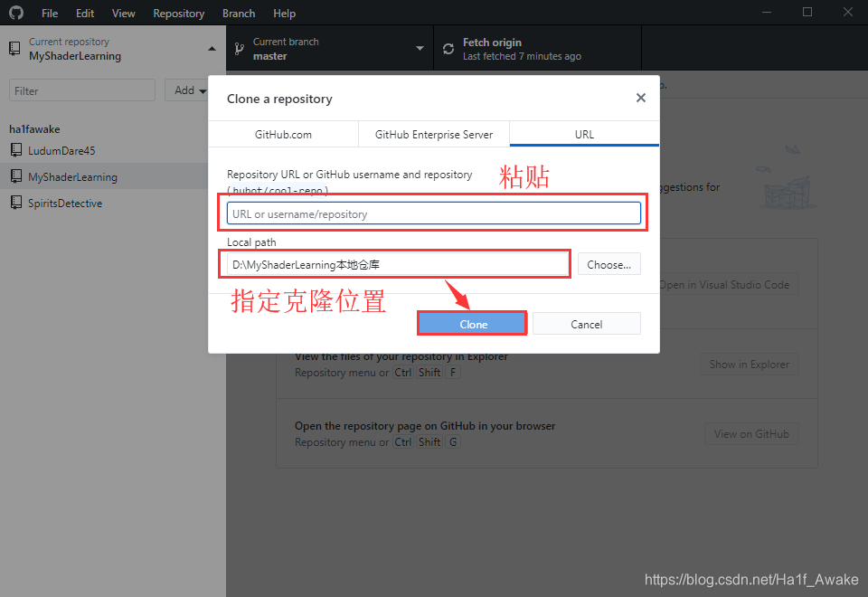This screenshot has width=868, height=597.
Task: Click the ha1fawake account group header
Action: 34,129
